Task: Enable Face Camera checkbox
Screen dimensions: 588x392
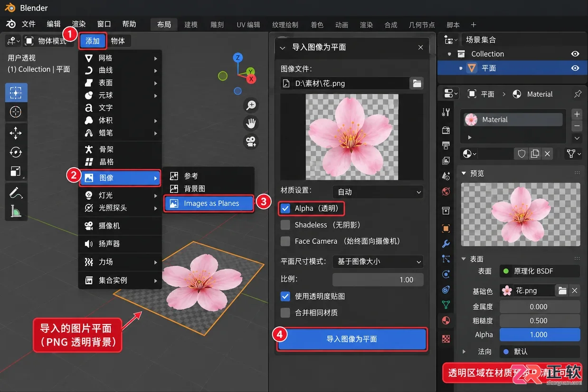Action: (x=285, y=241)
